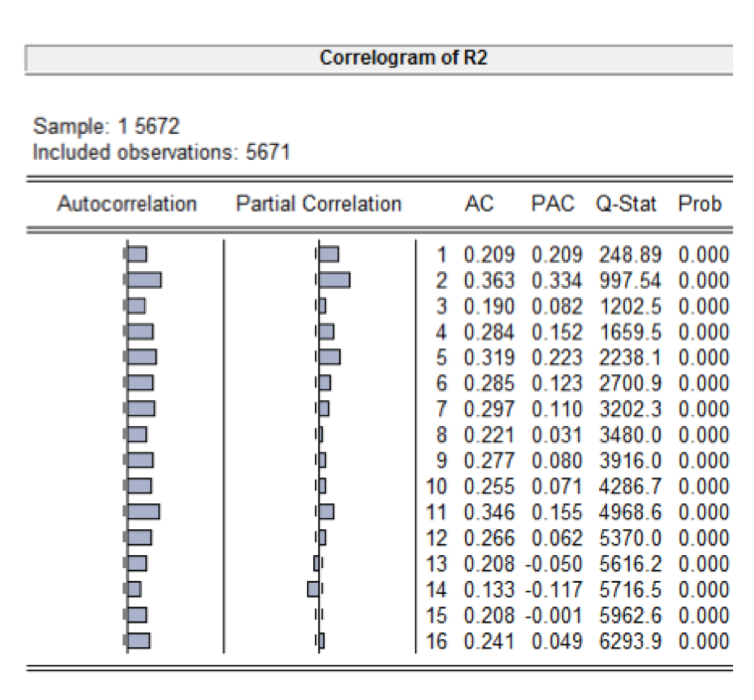Image resolution: width=754 pixels, height=700 pixels.
Task: Click the autocorrelation bar for lag 11
Action: click(x=143, y=511)
